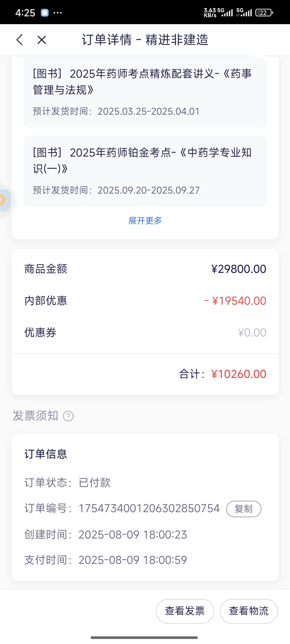This screenshot has height=644, width=290.
Task: Tap the status bar more dots
Action: click(58, 12)
